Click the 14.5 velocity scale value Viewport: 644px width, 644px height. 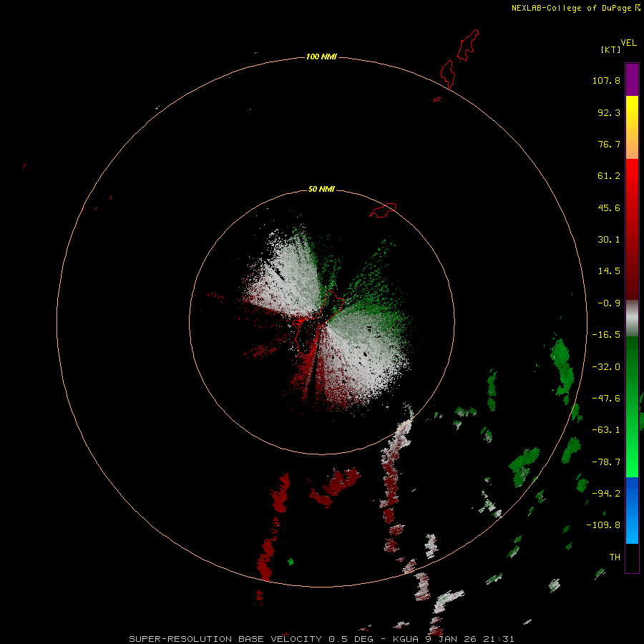[x=609, y=271]
